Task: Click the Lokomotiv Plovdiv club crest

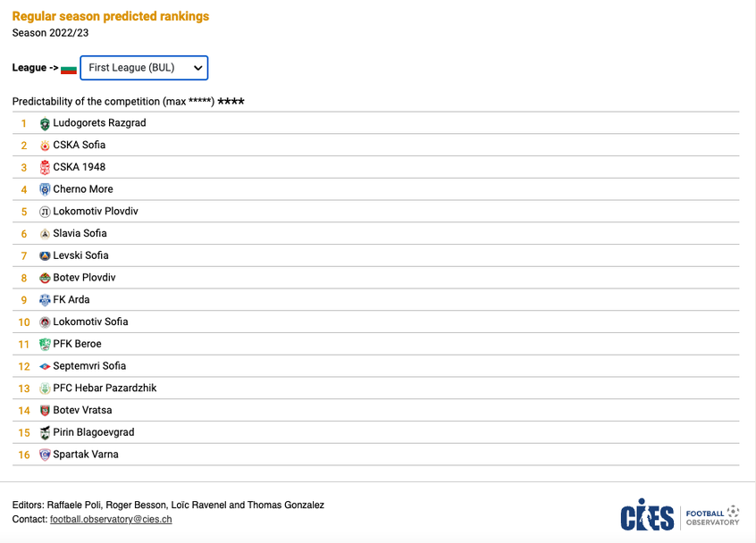Action: point(45,212)
